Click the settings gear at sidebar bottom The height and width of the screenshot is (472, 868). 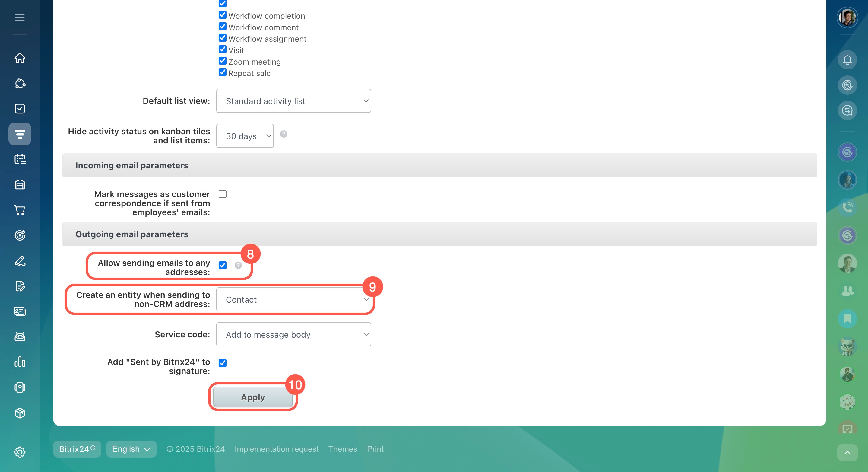coord(20,452)
